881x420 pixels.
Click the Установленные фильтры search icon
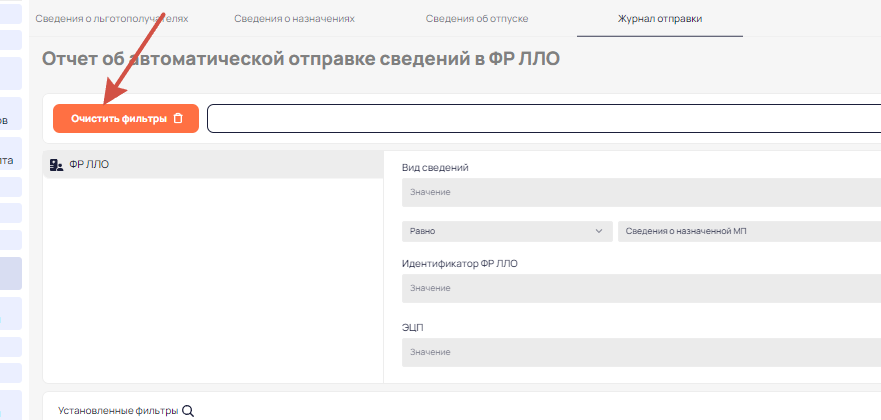click(x=188, y=411)
